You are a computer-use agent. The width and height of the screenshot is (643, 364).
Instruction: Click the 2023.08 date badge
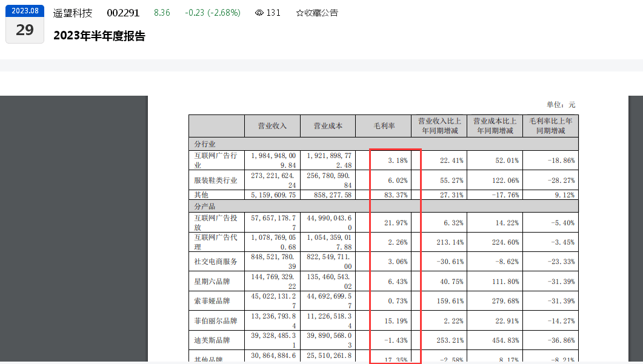[25, 11]
